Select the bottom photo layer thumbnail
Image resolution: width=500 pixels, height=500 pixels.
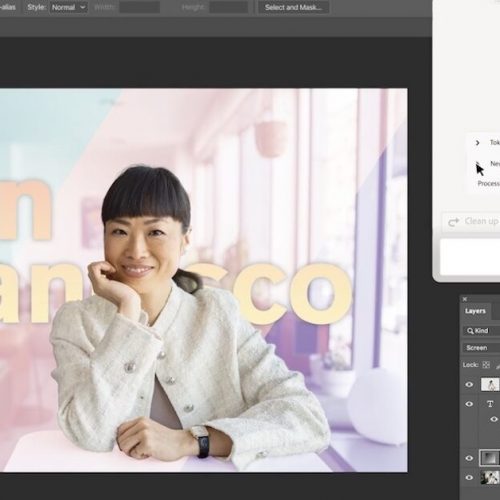click(x=490, y=477)
